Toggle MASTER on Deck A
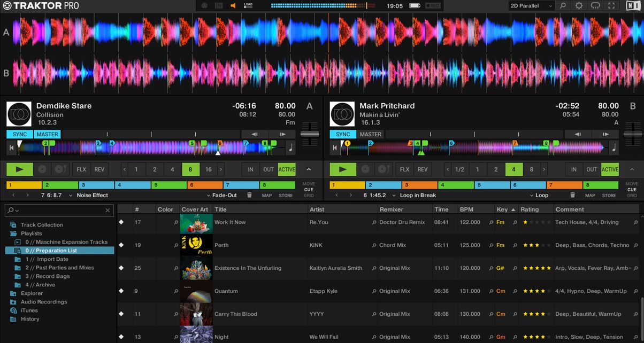The width and height of the screenshot is (644, 343). coord(48,134)
